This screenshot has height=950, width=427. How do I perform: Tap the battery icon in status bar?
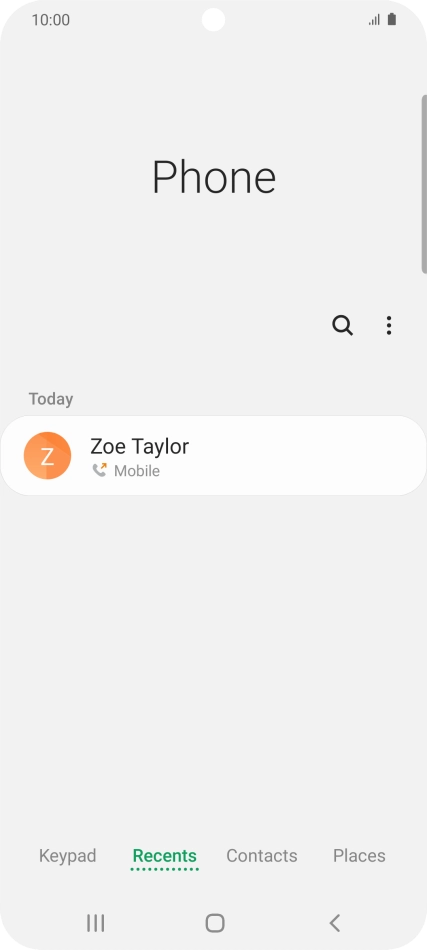tap(392, 19)
